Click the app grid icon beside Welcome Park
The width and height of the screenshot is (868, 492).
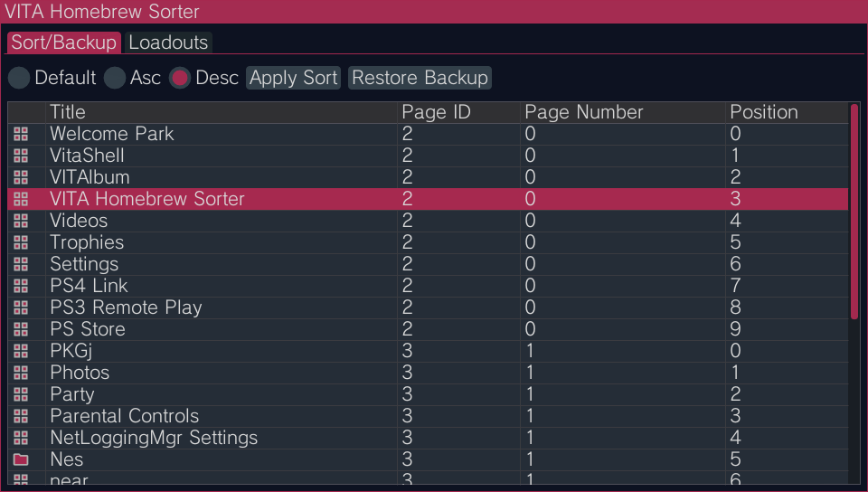[x=21, y=134]
